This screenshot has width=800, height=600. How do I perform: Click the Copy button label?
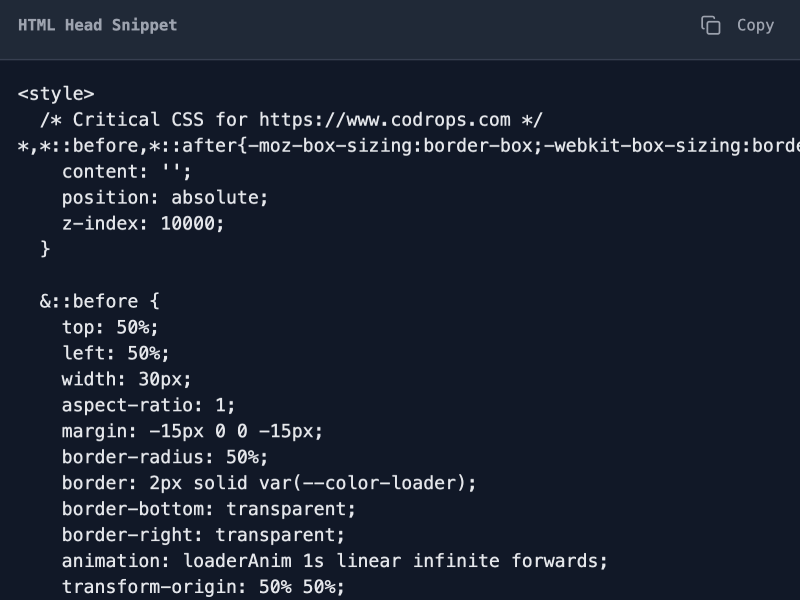point(755,25)
